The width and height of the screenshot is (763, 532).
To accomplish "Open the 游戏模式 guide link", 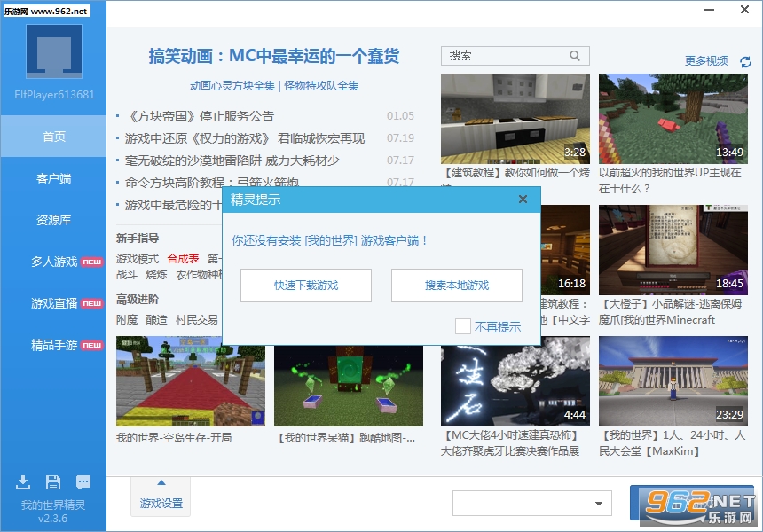I will (138, 259).
